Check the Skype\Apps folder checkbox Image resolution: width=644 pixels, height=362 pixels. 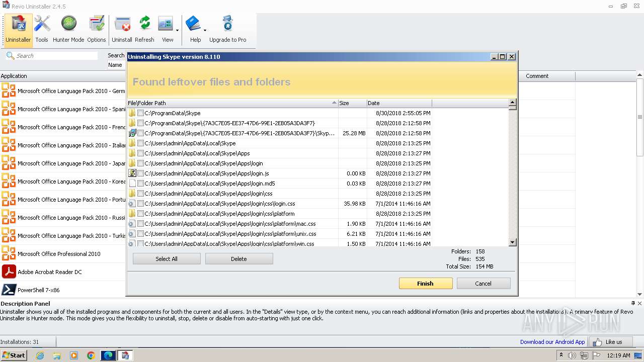click(x=140, y=153)
